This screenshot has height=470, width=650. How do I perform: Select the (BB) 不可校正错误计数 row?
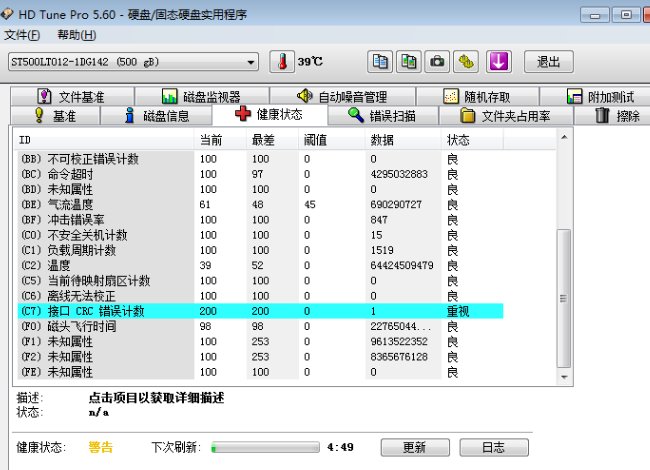click(x=260, y=159)
